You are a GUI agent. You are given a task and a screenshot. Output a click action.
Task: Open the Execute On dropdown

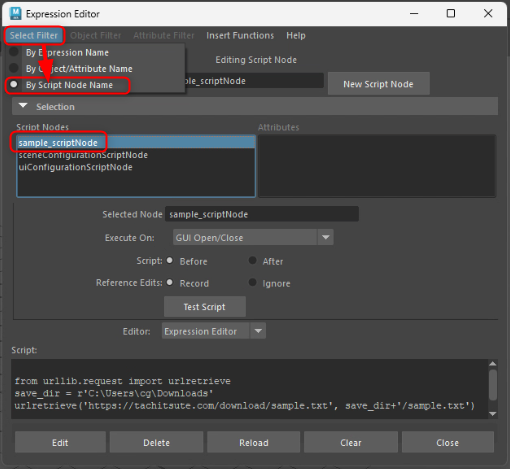[253, 238]
